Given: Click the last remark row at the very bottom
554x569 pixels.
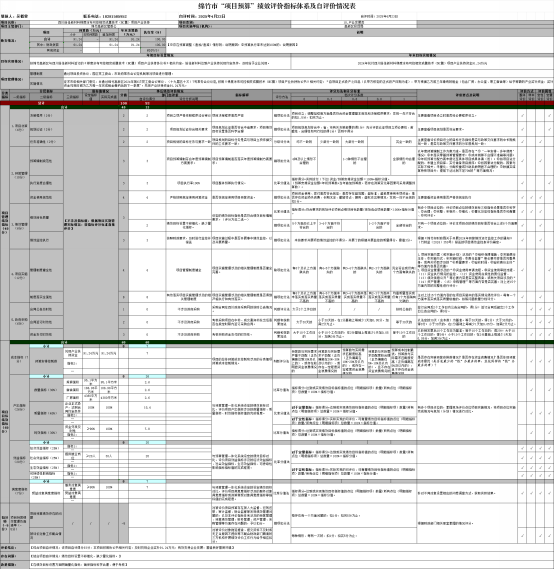Looking at the screenshot, I should [x=277, y=565].
